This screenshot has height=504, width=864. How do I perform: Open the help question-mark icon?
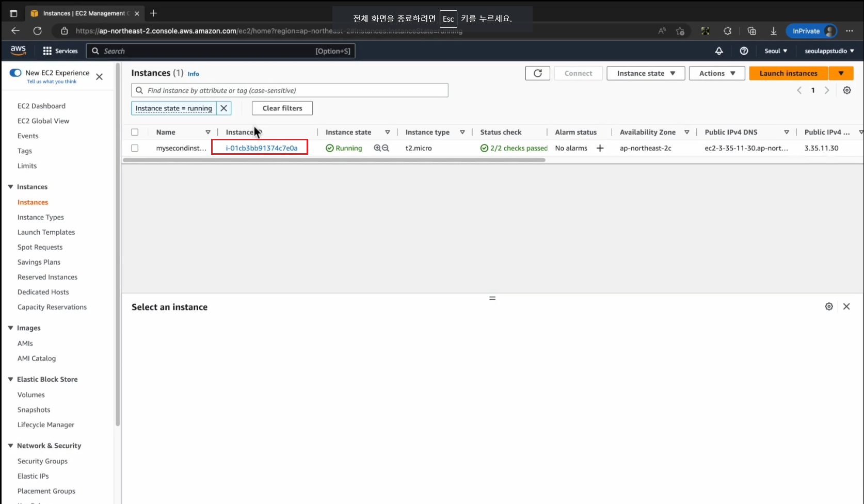coord(744,51)
